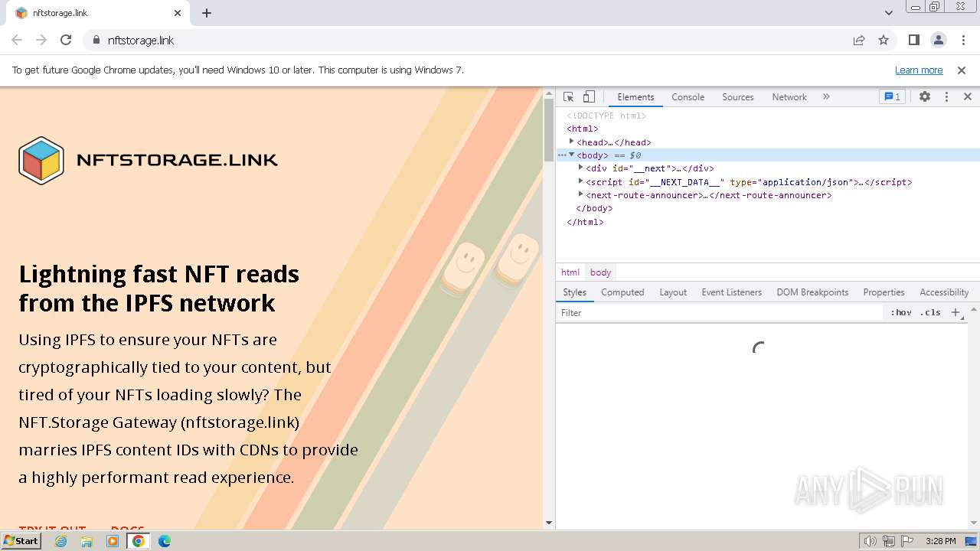Open the Event Listeners tab
The height and width of the screenshot is (551, 980).
click(731, 292)
